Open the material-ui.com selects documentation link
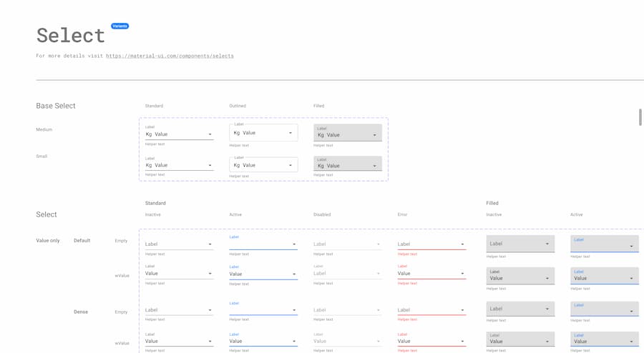The image size is (644, 353). (x=170, y=56)
